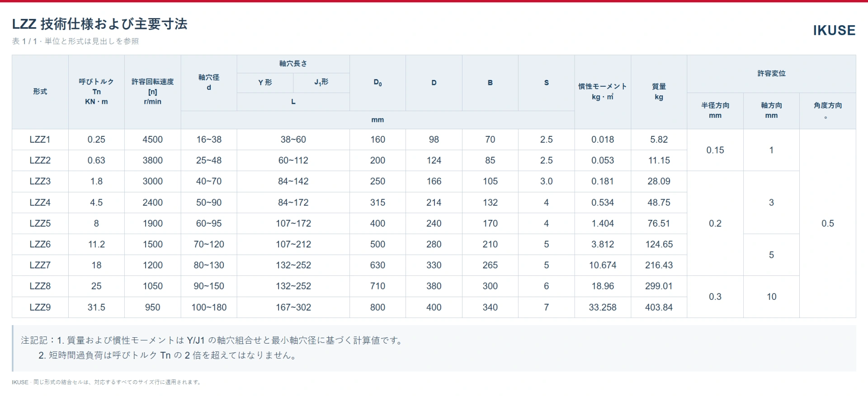Click the 半径方向 mm header
Screen dimensions: 868x396
(715, 111)
